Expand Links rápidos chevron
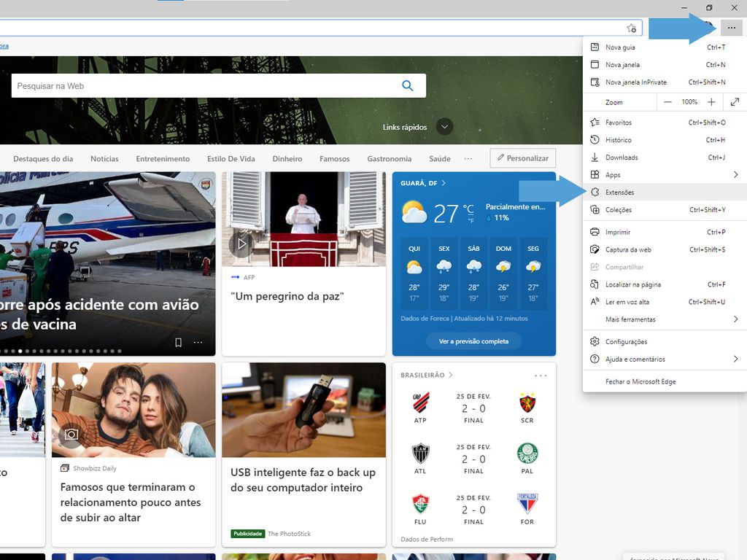Screen dimensions: 747x560 [x=444, y=127]
